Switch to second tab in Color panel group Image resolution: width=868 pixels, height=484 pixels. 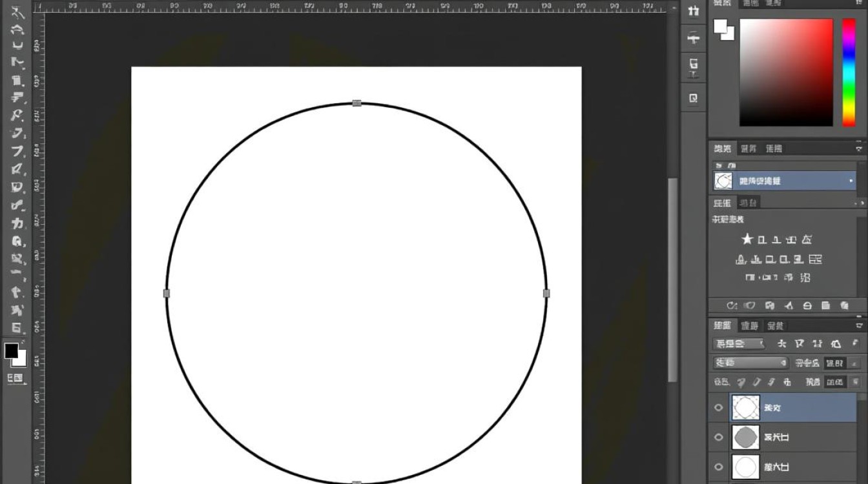750,3
